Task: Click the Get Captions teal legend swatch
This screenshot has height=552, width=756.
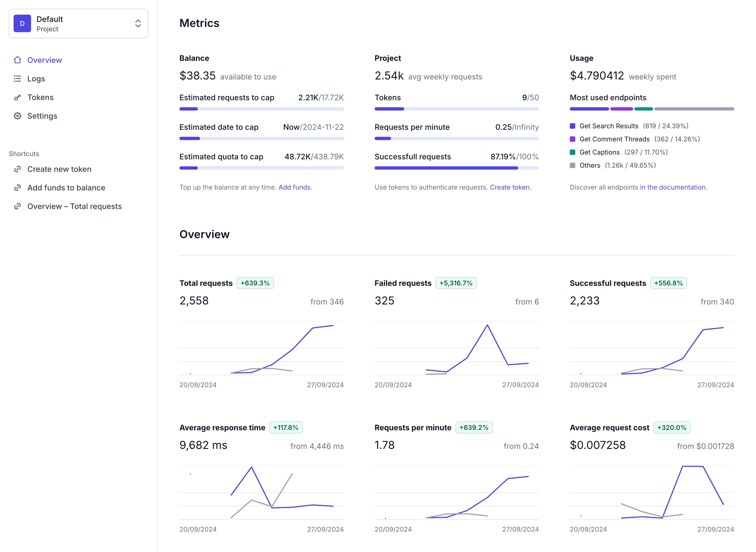Action: tap(573, 152)
